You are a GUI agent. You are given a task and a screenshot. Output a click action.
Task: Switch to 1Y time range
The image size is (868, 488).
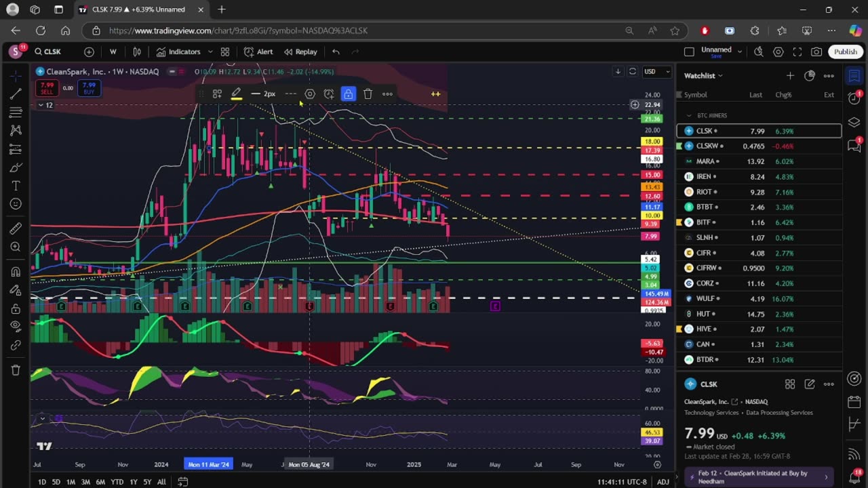click(x=134, y=482)
